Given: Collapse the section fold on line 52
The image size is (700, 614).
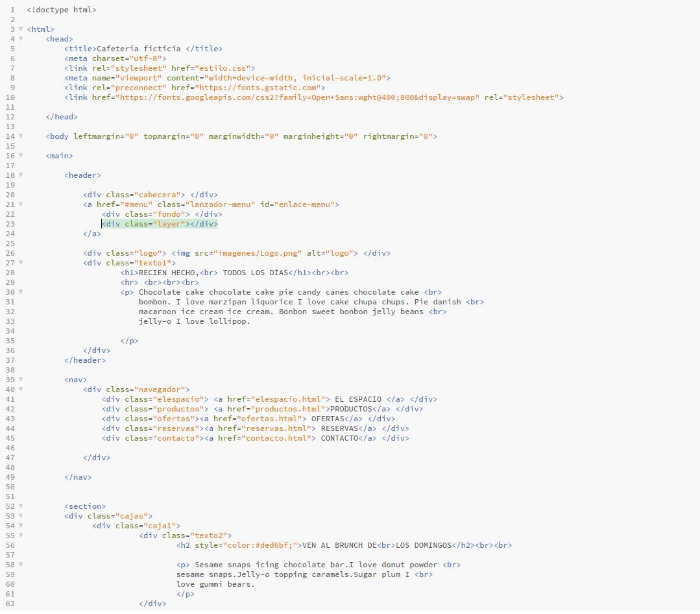Looking at the screenshot, I should click(x=21, y=506).
